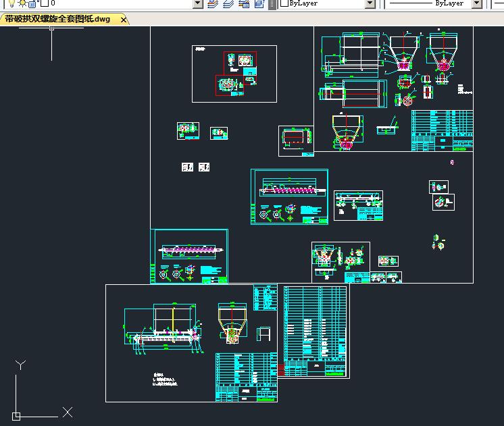Click the UCS origin square icon
The width and height of the screenshot is (504, 426).
16,417
